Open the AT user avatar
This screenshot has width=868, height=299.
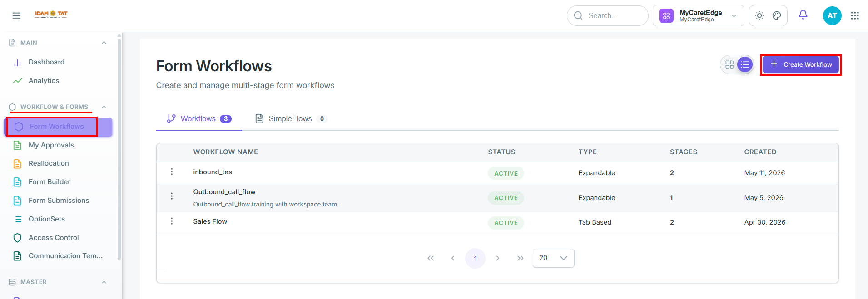click(x=832, y=15)
